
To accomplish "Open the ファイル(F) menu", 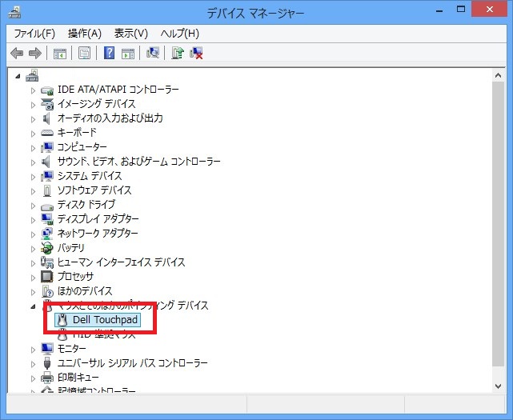I will (34, 34).
